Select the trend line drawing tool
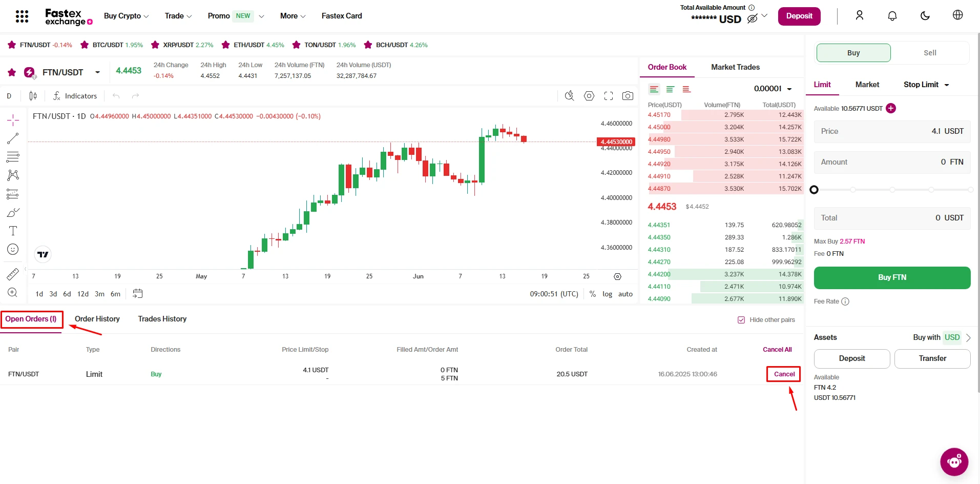Image resolution: width=980 pixels, height=484 pixels. click(x=13, y=138)
